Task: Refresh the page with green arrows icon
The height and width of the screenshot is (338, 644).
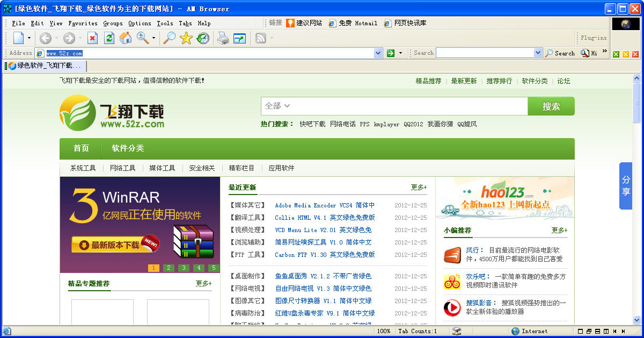Action: (x=109, y=38)
